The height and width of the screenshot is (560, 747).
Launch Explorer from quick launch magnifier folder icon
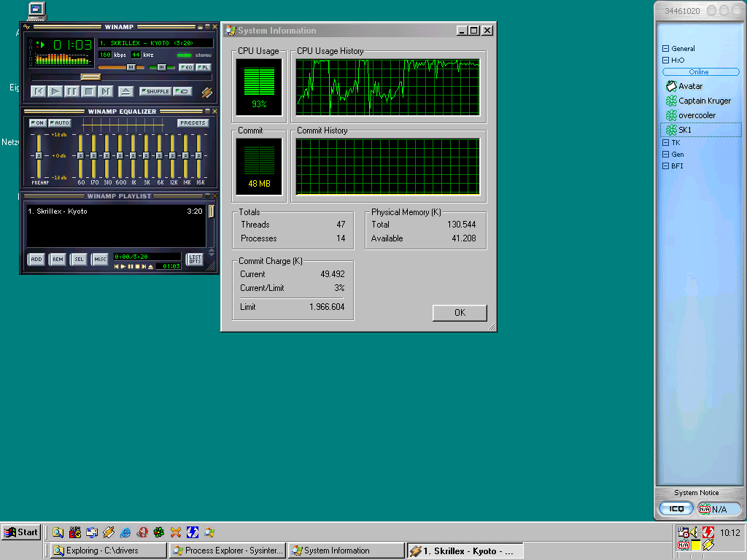[58, 532]
